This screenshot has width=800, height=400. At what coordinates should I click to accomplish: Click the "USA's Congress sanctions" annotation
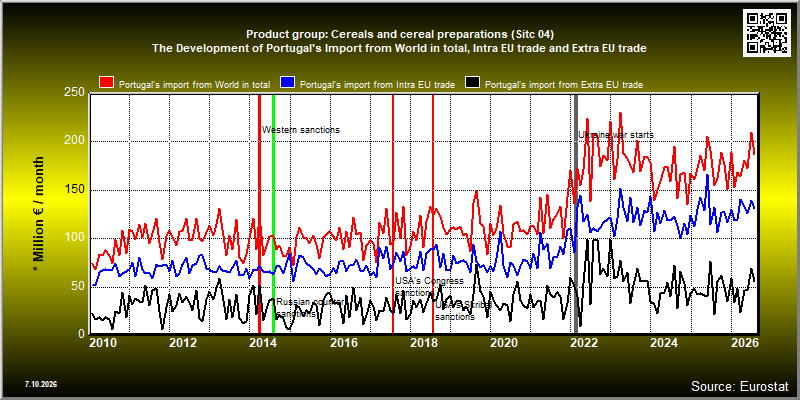[x=430, y=287]
